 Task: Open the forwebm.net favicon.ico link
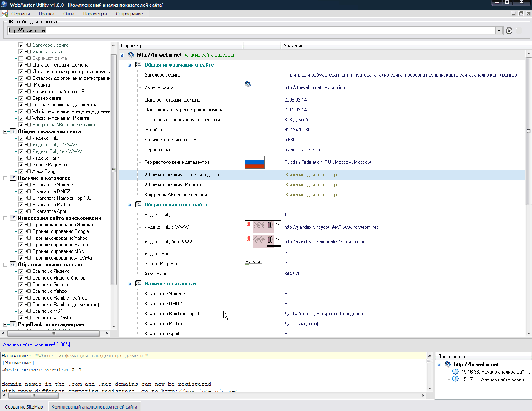[x=314, y=87]
